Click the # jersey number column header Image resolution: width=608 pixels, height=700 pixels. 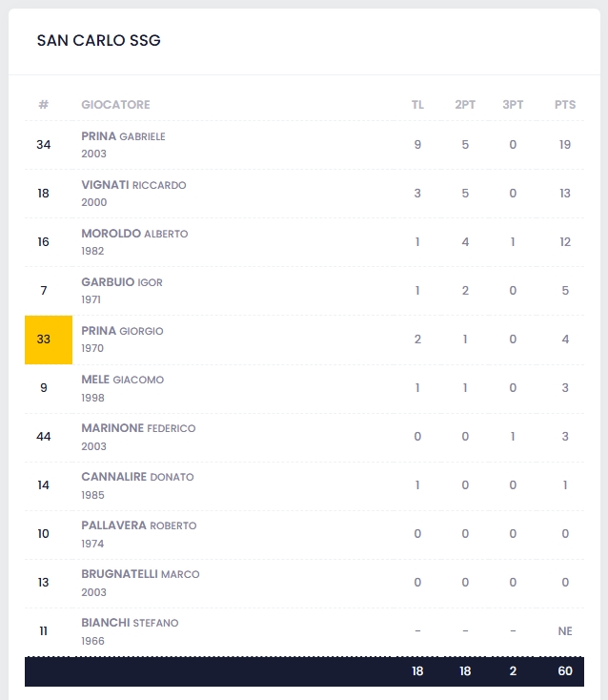43,105
